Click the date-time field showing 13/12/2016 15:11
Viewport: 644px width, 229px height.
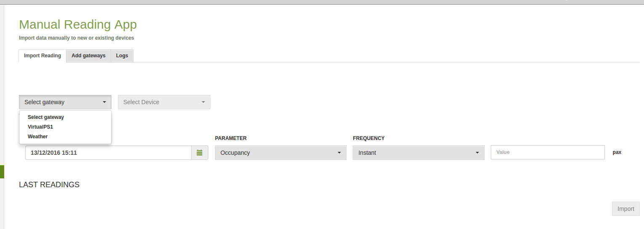coord(108,153)
